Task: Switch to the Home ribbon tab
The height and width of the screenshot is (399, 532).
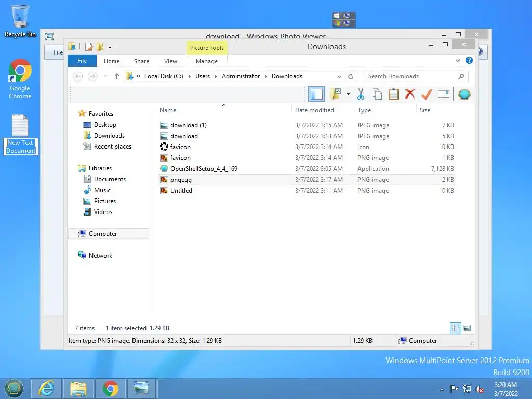Action: coord(112,61)
